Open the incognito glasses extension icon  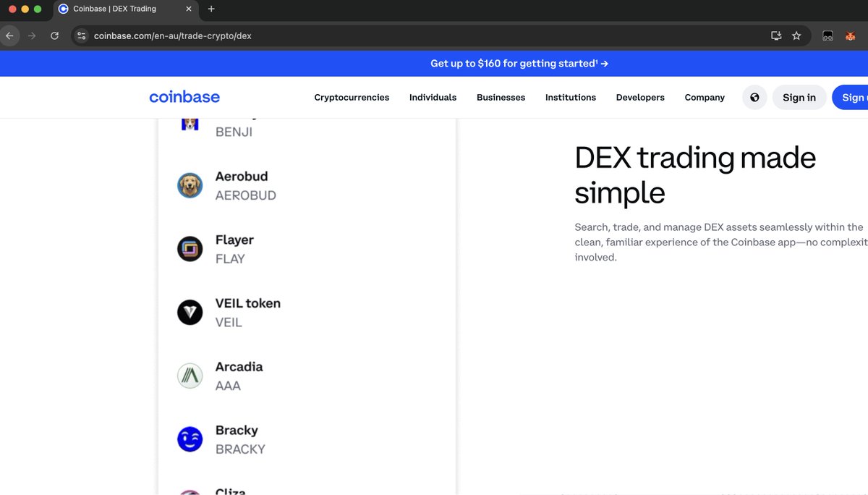pyautogui.click(x=828, y=35)
